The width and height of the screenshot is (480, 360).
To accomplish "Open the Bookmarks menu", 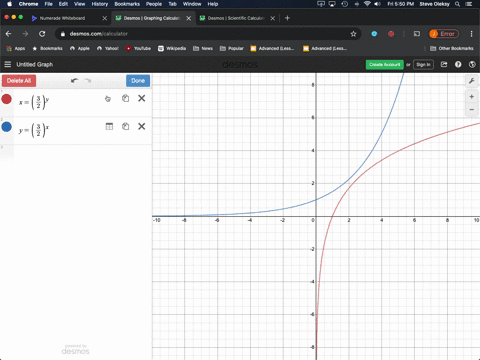I will point(127,4).
